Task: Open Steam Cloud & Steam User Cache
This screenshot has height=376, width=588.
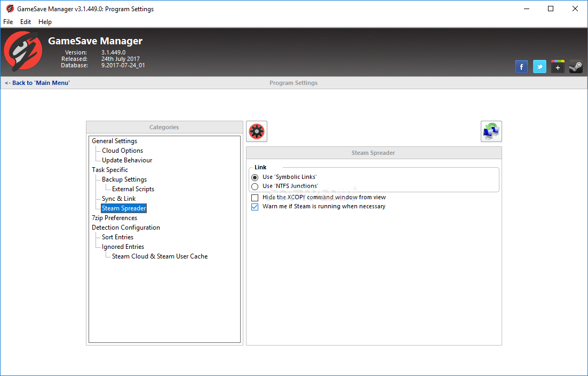Action: click(160, 256)
